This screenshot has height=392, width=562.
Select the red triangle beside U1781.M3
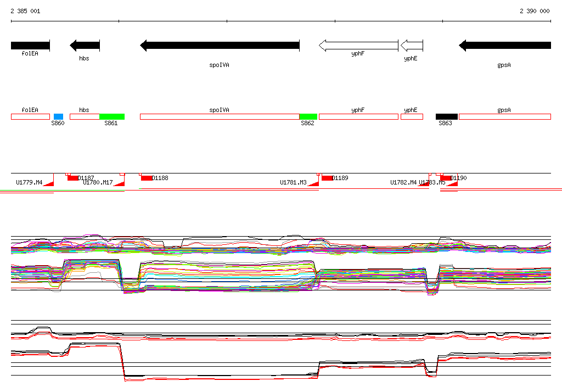[314, 183]
